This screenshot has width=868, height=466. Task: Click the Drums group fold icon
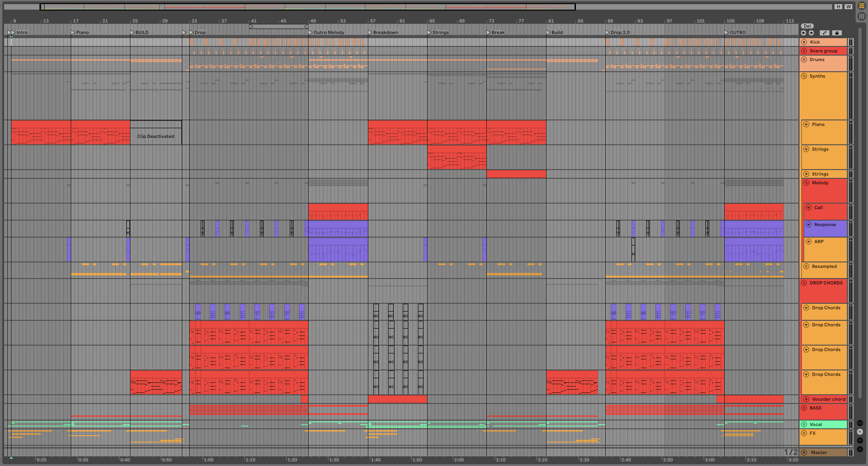point(804,60)
